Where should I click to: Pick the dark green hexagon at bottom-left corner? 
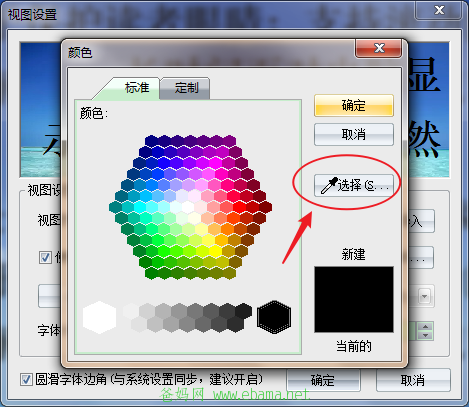[x=151, y=273]
